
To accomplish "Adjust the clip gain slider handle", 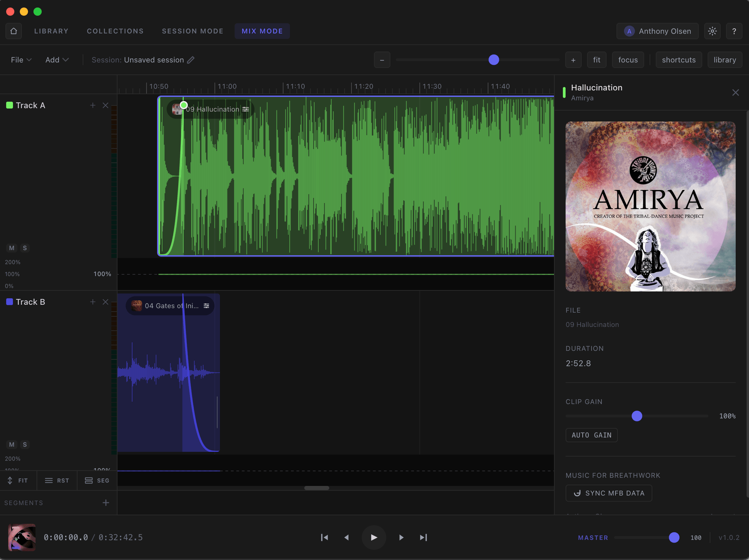I will [x=637, y=416].
